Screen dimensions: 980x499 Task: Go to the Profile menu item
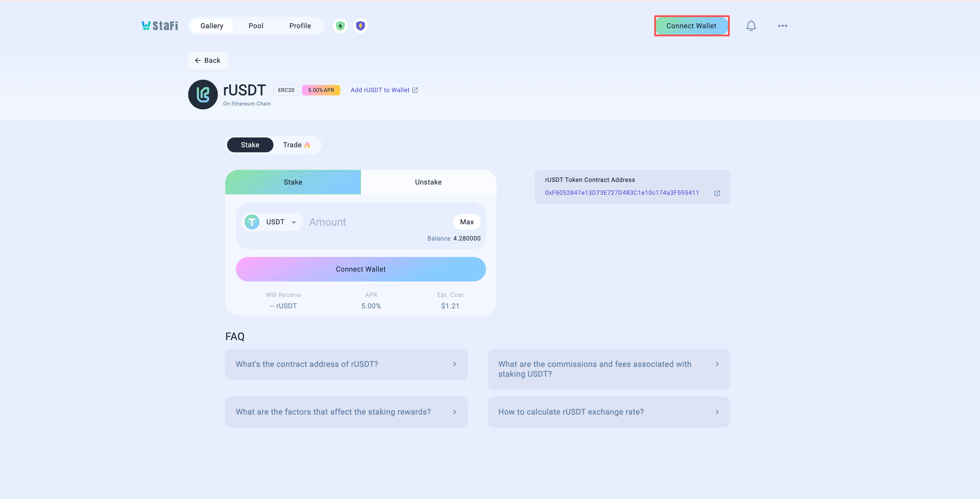pos(300,26)
